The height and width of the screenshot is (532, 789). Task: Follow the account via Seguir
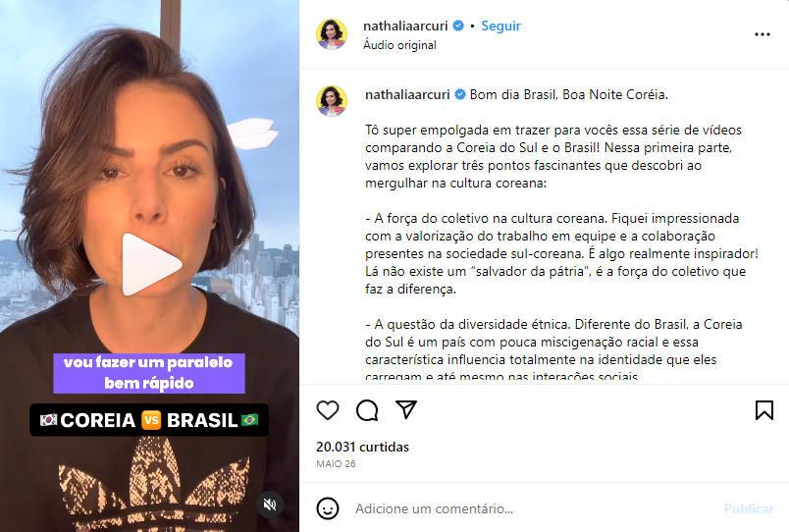point(500,26)
